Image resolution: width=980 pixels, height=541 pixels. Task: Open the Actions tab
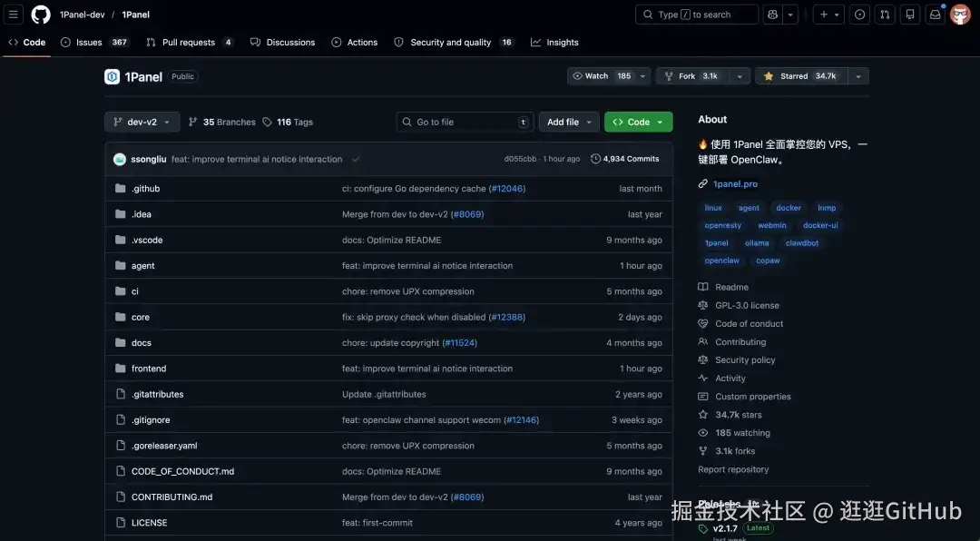pyautogui.click(x=355, y=43)
